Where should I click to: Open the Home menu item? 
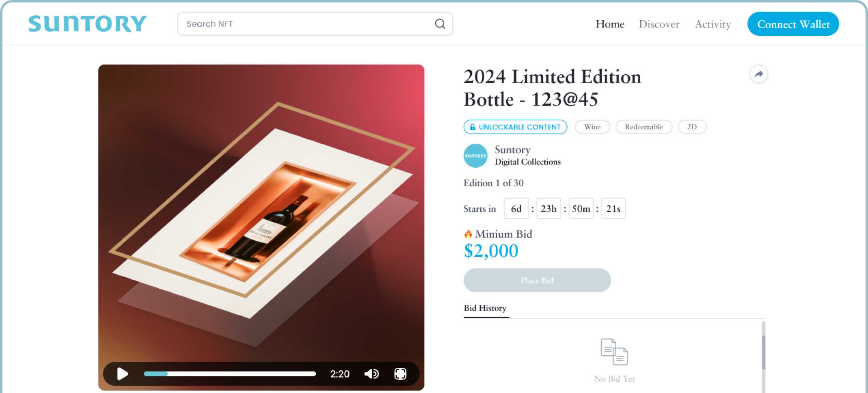pyautogui.click(x=610, y=24)
